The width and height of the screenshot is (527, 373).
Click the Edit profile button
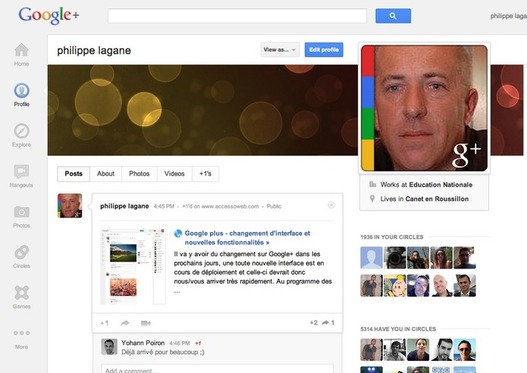pyautogui.click(x=324, y=50)
